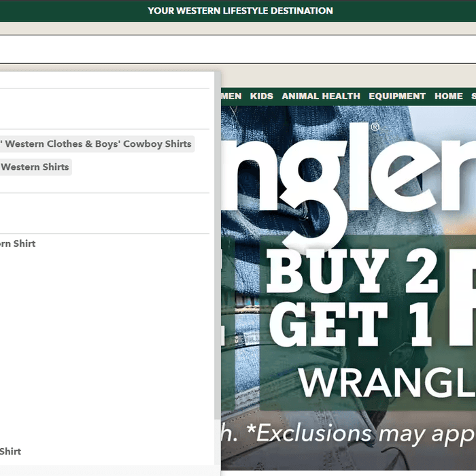Click the registered trademark symbol beside Wrangler

pyautogui.click(x=375, y=127)
